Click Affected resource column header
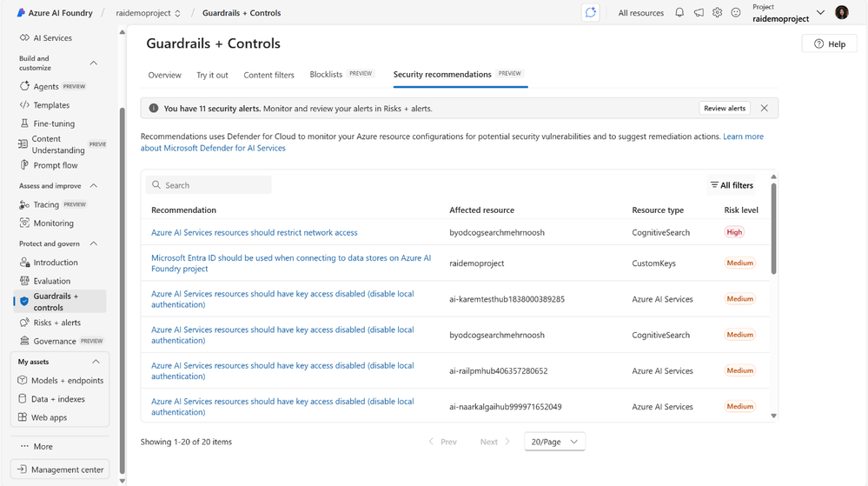This screenshot has width=868, height=486. tap(481, 210)
